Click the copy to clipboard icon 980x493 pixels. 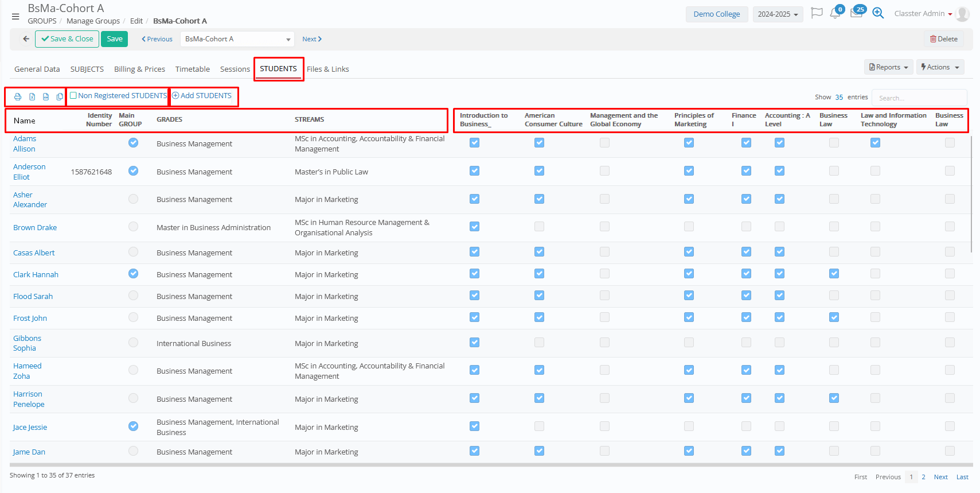(60, 97)
